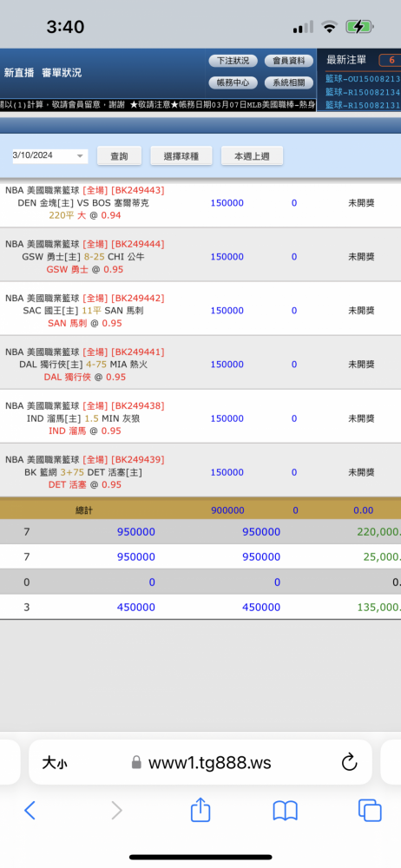This screenshot has width=401, height=868.
Task: Click 25,000 value in summary table
Action: click(x=382, y=557)
